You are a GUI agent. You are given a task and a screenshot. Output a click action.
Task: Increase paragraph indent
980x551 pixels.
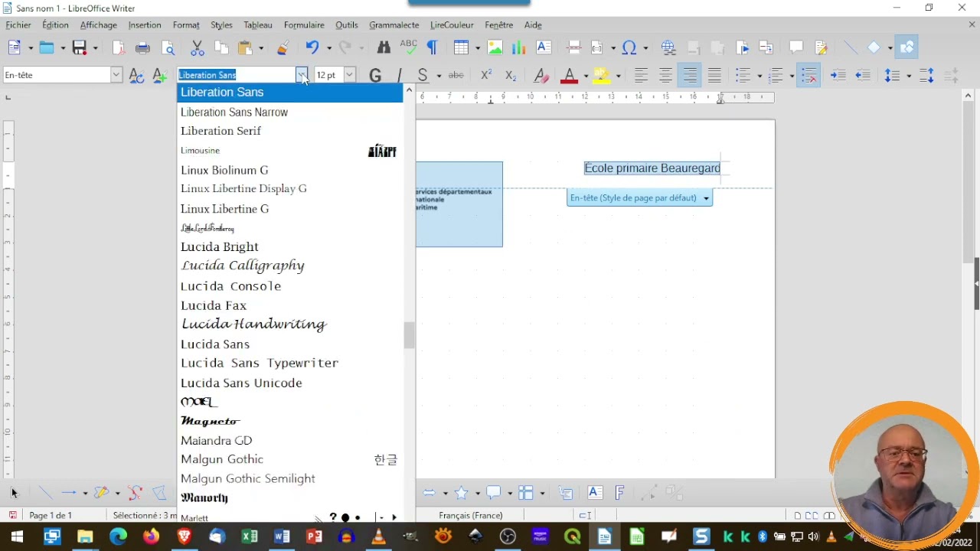(x=838, y=75)
